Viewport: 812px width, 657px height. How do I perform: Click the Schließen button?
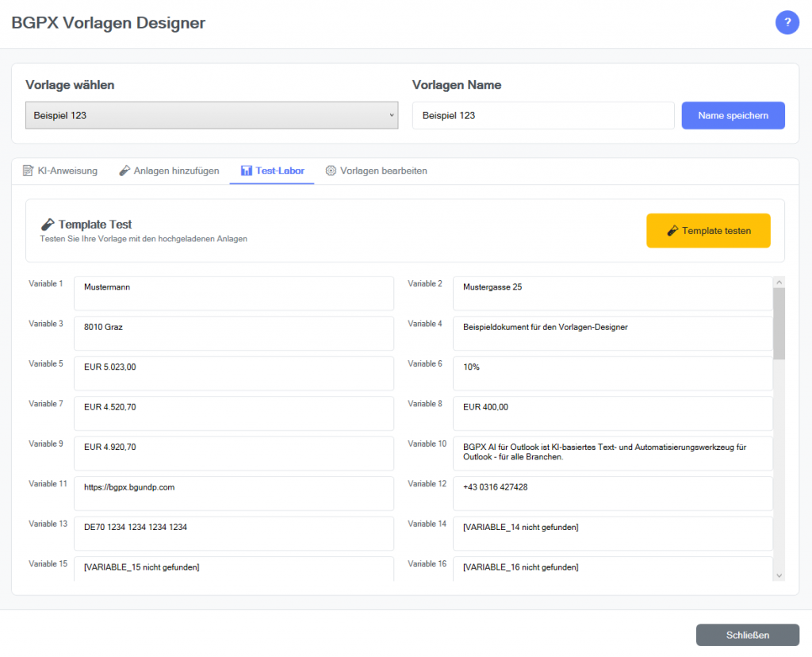(747, 635)
